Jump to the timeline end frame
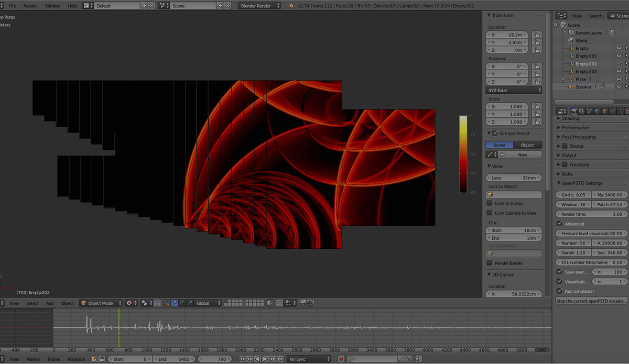 point(280,359)
